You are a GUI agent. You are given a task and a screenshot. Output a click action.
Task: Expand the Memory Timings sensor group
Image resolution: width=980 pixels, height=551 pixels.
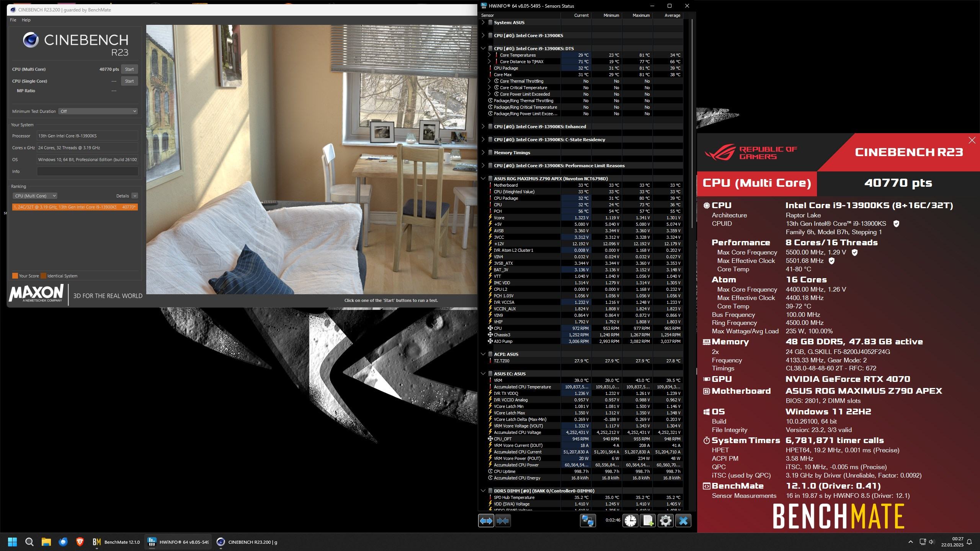point(483,152)
